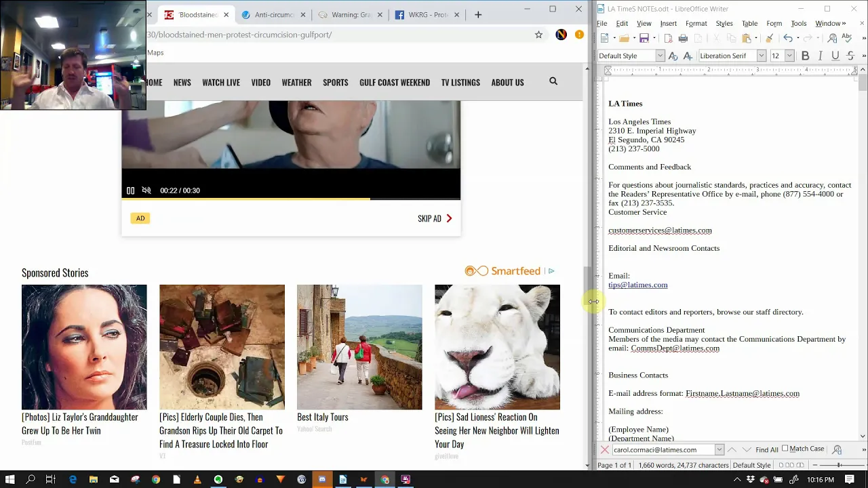Launch VLC from the taskbar
This screenshot has width=868, height=488.
tap(197, 479)
